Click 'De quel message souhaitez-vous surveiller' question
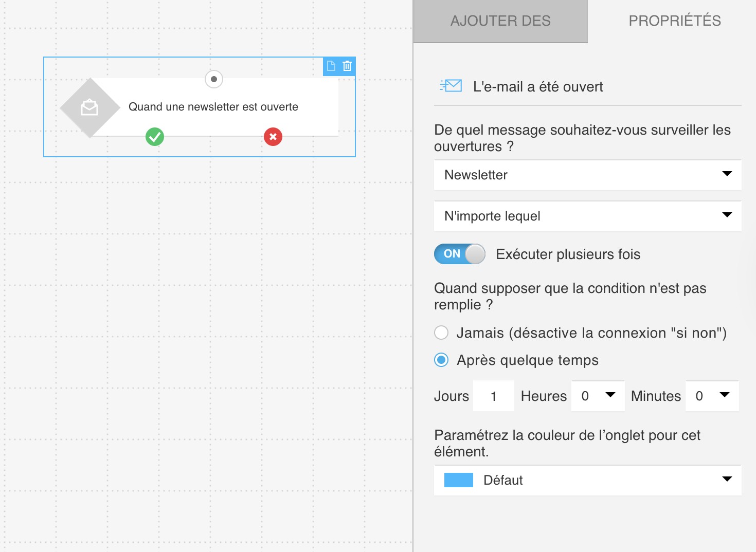Screen dimensions: 756x552 [582, 138]
